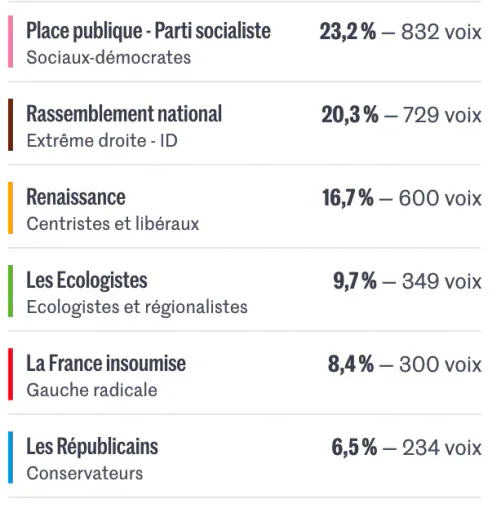Click the Ecologistes et régionalistes subtitle

tap(137, 307)
